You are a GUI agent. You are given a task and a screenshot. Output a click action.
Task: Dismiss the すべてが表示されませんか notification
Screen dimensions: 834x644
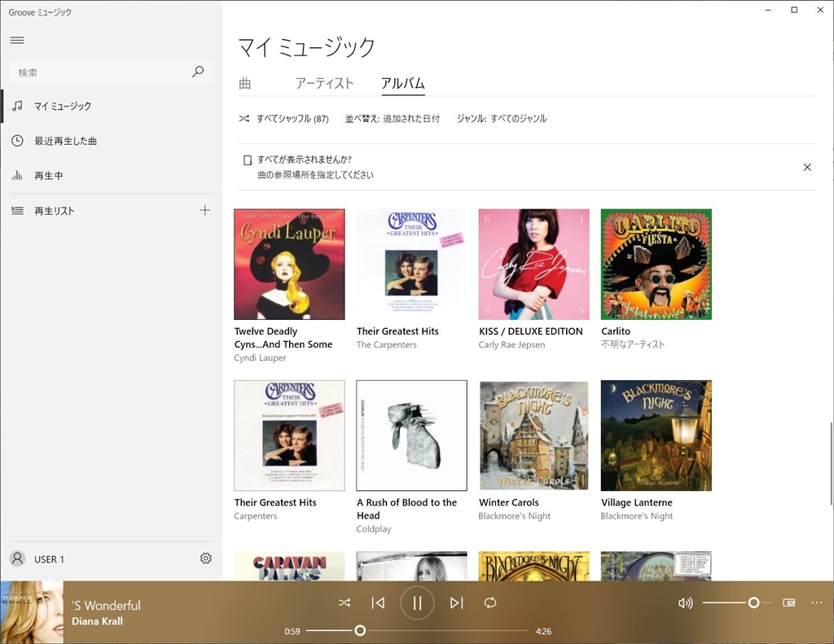coord(807,167)
